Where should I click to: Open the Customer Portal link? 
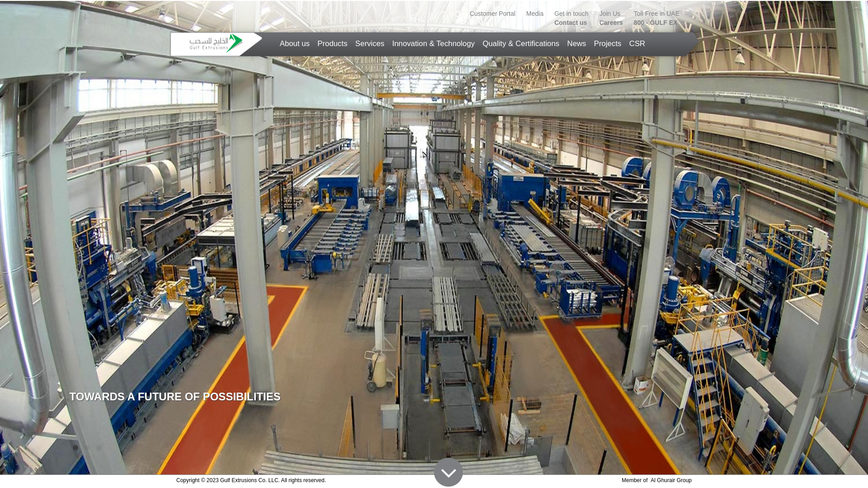click(x=492, y=14)
